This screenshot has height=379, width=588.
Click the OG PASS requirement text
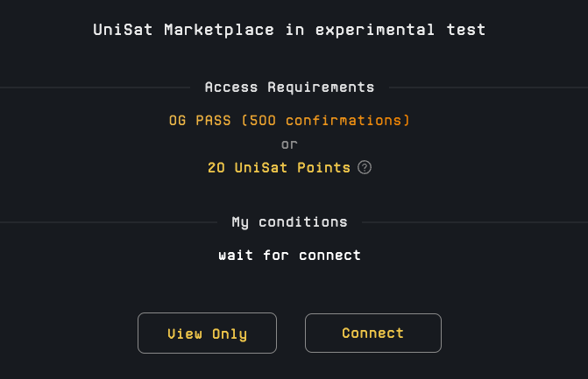click(289, 120)
